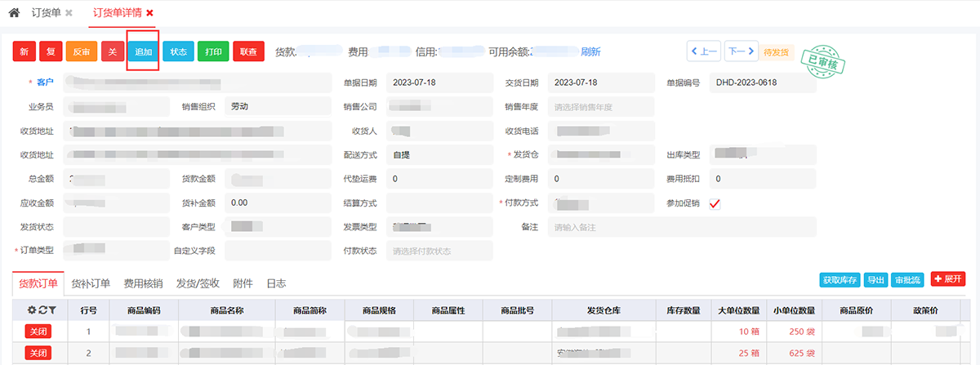This screenshot has width=980, height=365.
Task: Switch to the 发货/签收 tab
Action: (x=198, y=283)
